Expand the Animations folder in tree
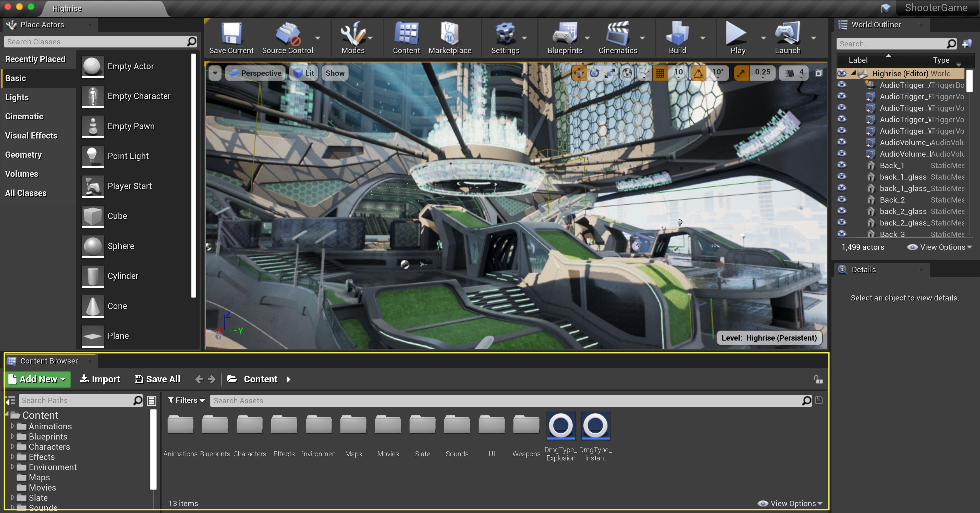This screenshot has height=513, width=980. [x=13, y=426]
